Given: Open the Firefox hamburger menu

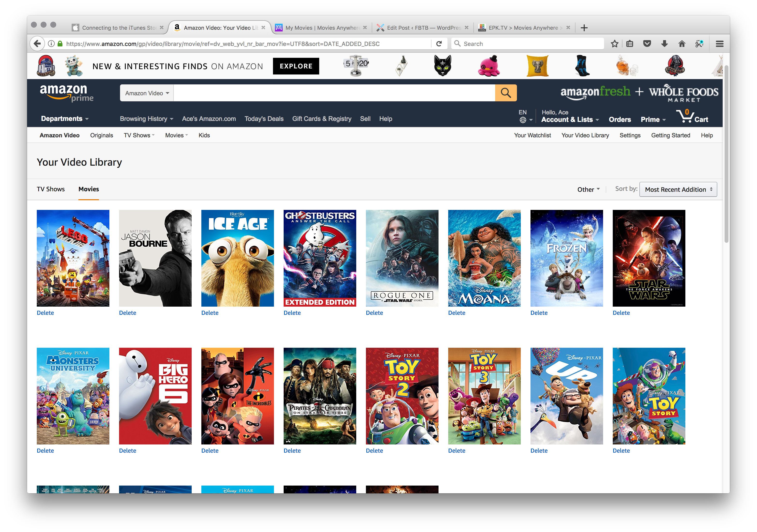Looking at the screenshot, I should pyautogui.click(x=719, y=44).
